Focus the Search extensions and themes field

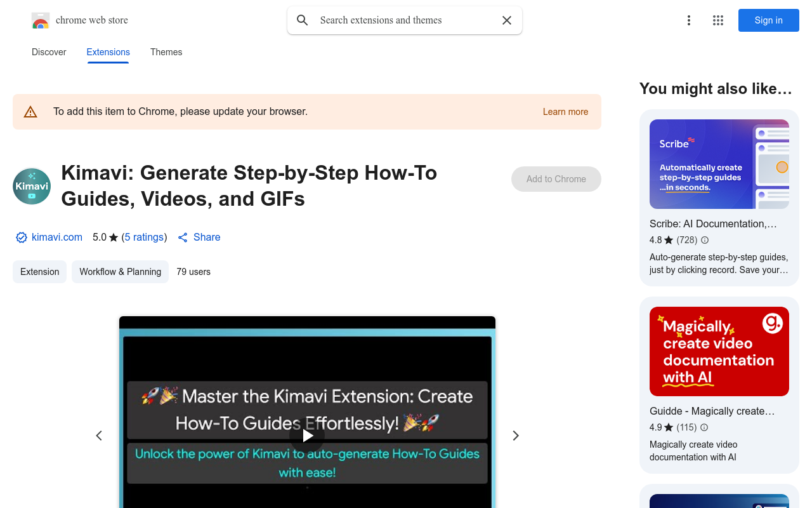point(405,20)
